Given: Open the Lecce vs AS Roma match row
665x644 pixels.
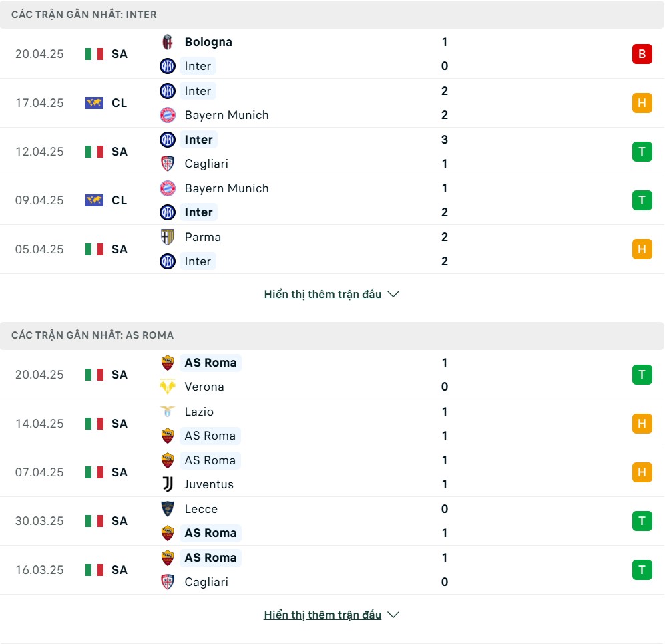Looking at the screenshot, I should 332,521.
